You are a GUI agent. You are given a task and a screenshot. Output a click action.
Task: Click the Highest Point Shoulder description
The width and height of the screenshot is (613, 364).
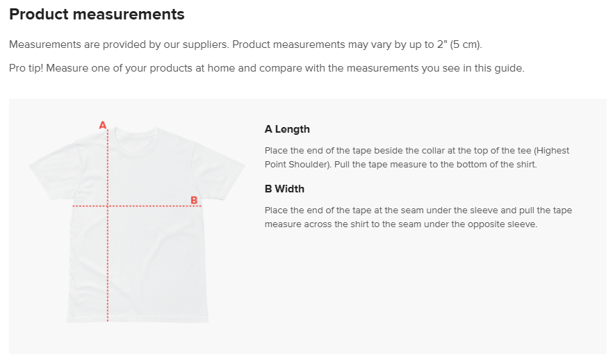[x=417, y=158]
